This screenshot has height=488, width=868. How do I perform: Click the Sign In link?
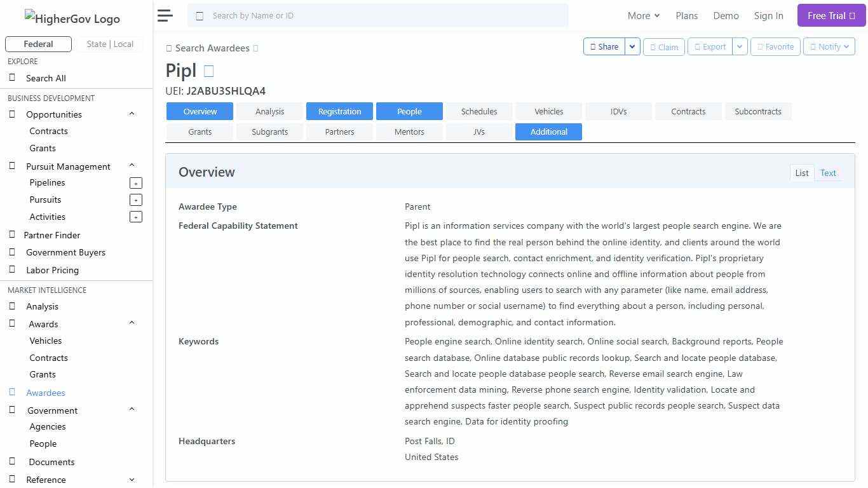pyautogui.click(x=768, y=16)
